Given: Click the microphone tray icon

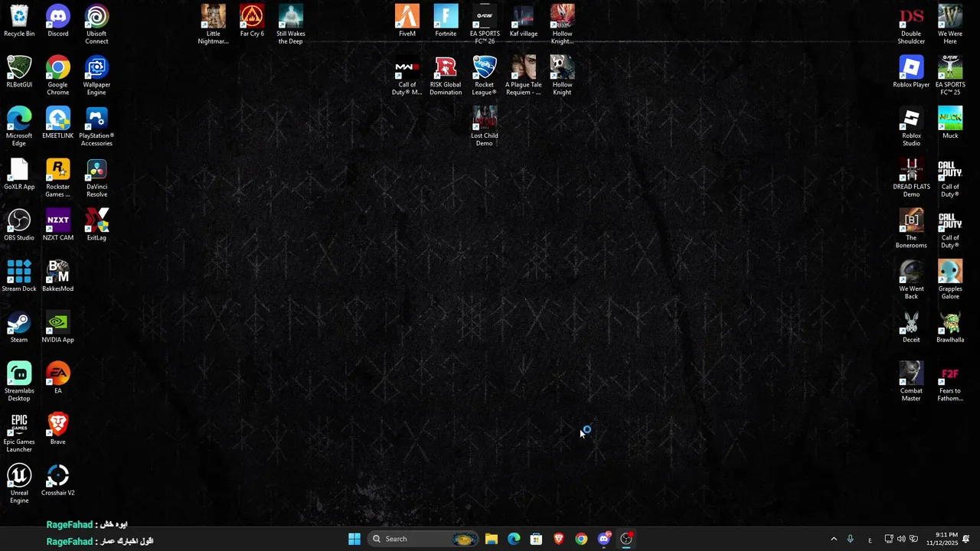Looking at the screenshot, I should 850,539.
